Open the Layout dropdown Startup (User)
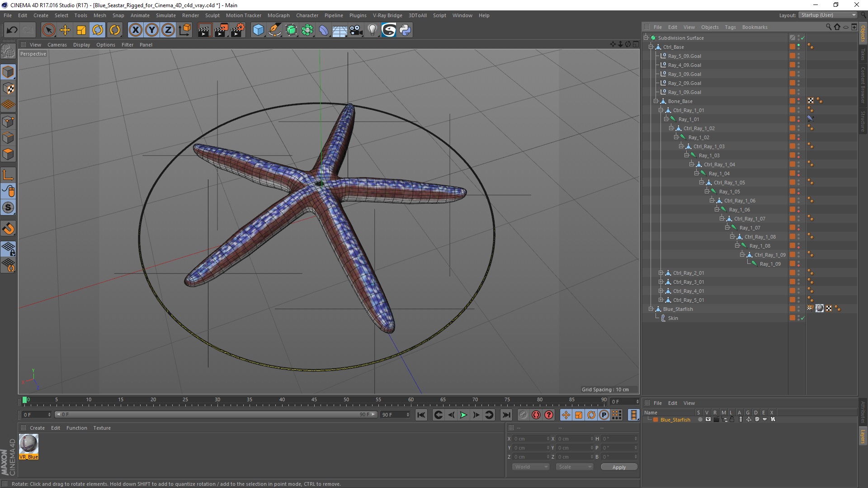Viewport: 868px width, 488px height. coord(827,15)
